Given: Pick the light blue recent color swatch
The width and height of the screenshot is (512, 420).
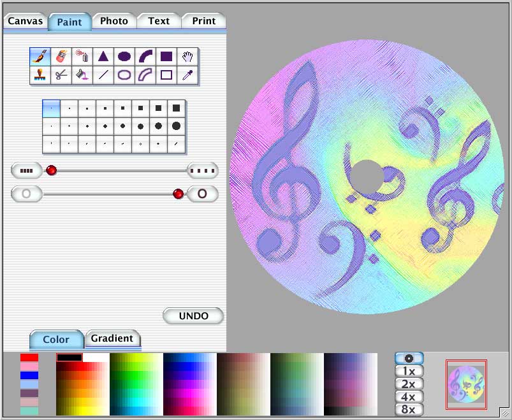Looking at the screenshot, I should (29, 384).
